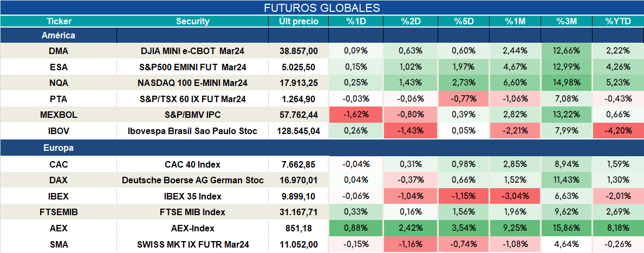This screenshot has height=253, width=644.
Task: Click the IBEX -3,04% one-month cell
Action: pyautogui.click(x=515, y=197)
